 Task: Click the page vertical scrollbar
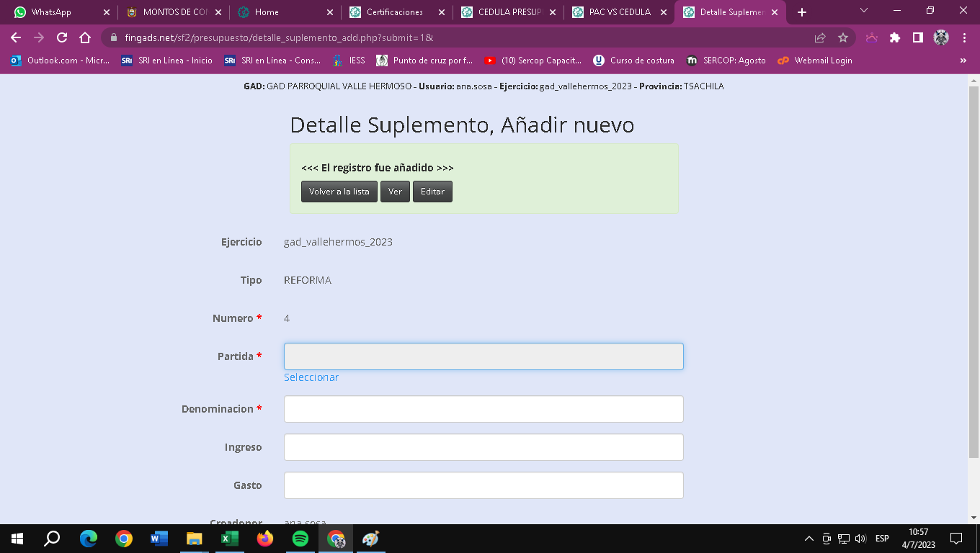point(974,274)
